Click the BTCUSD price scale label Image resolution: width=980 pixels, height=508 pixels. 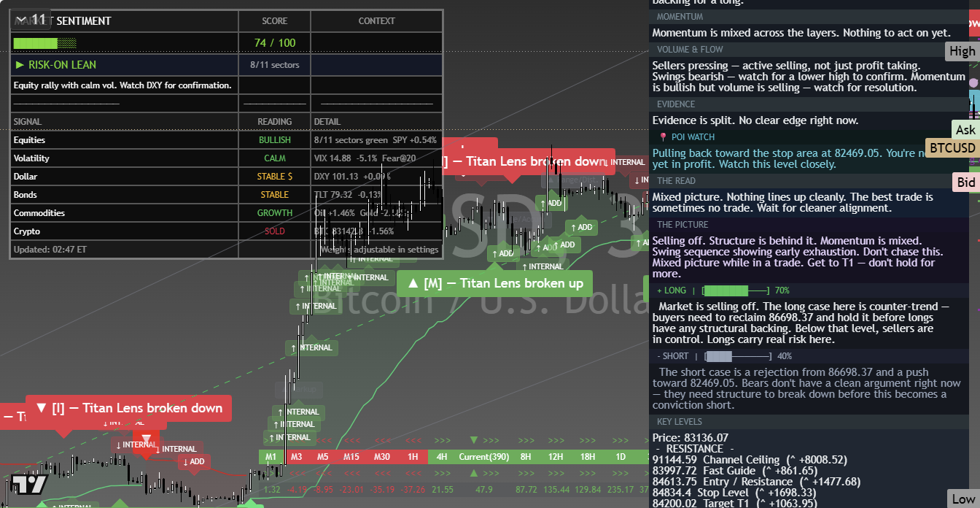pyautogui.click(x=952, y=148)
